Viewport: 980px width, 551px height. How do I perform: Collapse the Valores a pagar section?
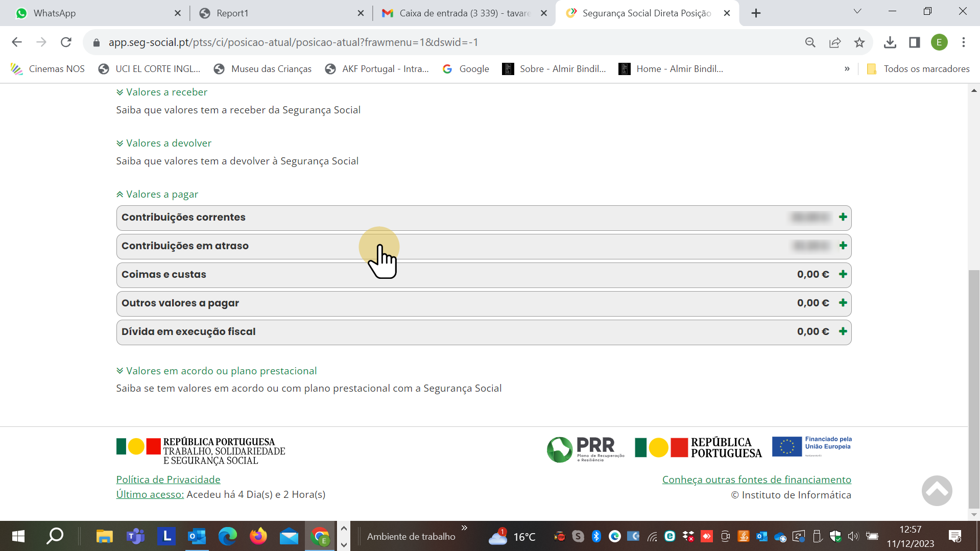tap(157, 194)
